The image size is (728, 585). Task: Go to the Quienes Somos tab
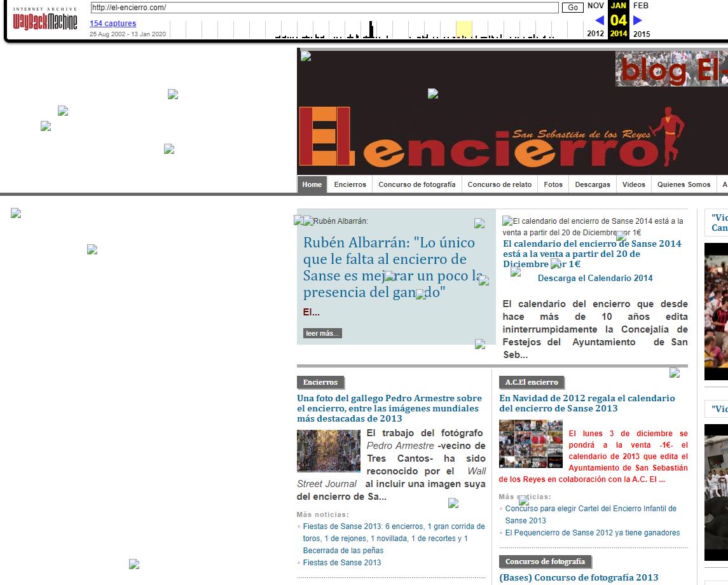point(683,184)
